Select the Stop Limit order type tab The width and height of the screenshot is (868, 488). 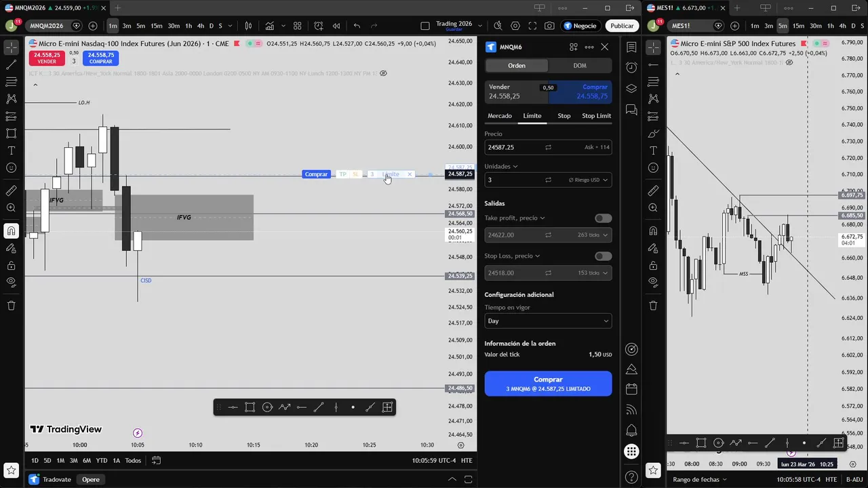596,116
